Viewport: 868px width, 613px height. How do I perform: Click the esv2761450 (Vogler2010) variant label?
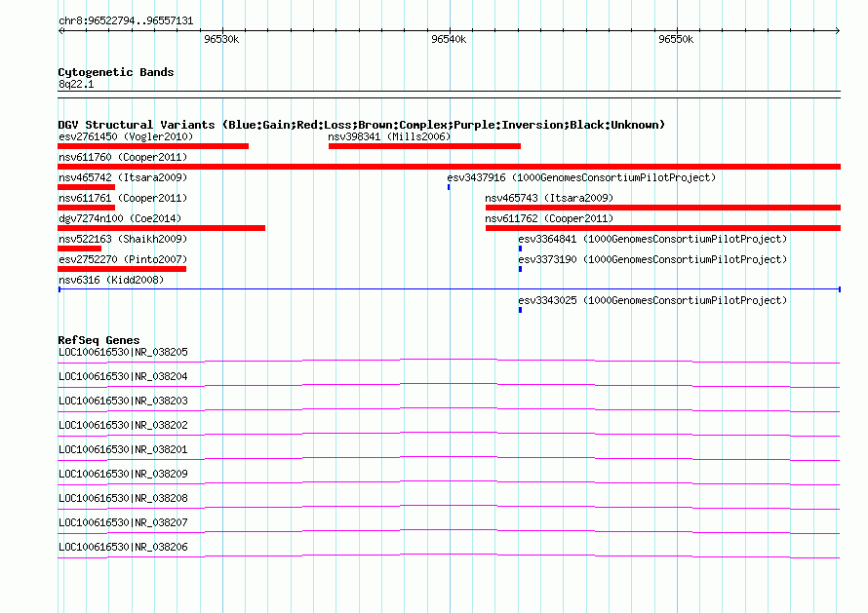[126, 136]
